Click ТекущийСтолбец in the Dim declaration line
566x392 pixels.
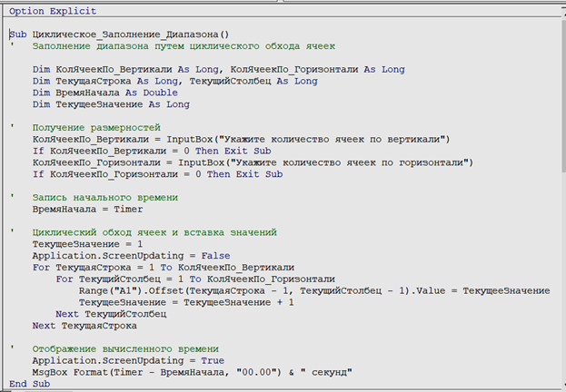[x=230, y=81]
